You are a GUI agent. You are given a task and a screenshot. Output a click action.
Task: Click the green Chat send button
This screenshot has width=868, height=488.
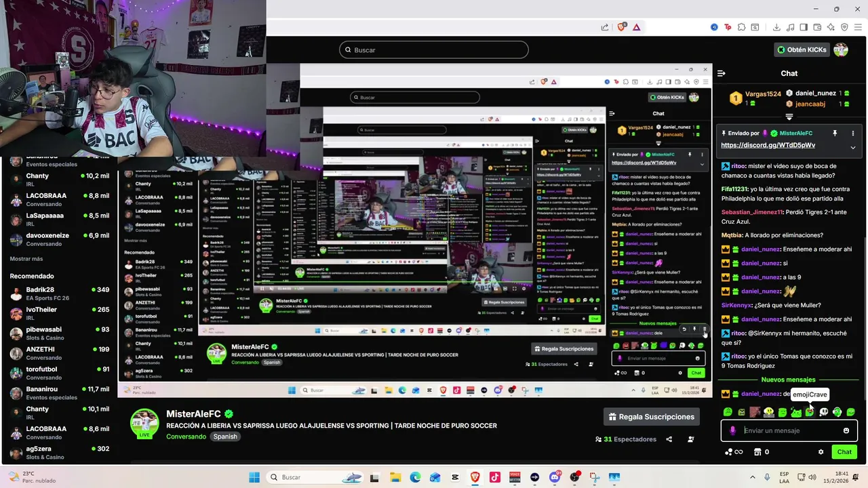[x=844, y=451]
